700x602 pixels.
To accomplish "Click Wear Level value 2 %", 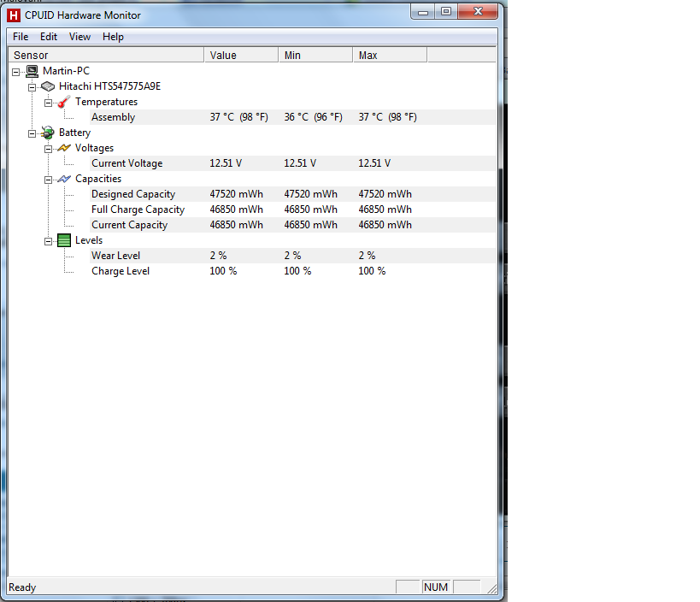I will coord(218,256).
